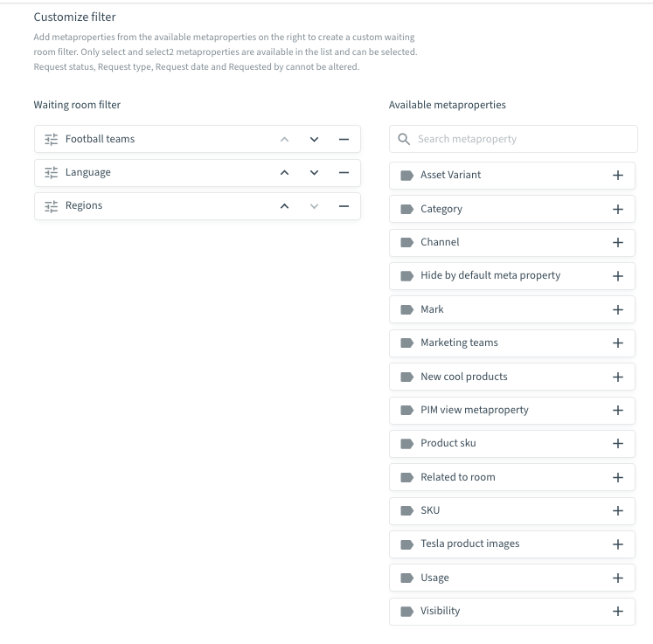653x644 pixels.
Task: Move Language down in the filter
Action: tap(314, 173)
